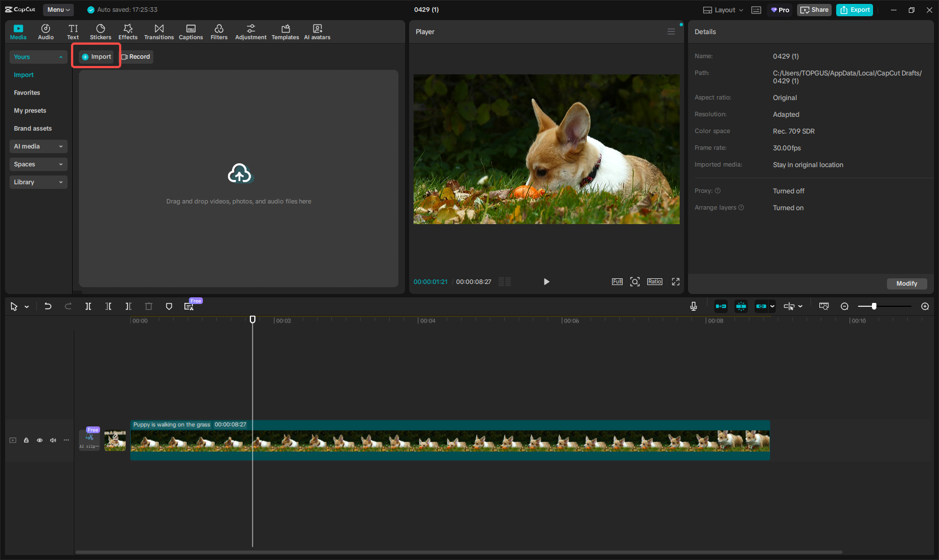This screenshot has width=939, height=560.
Task: Click the Modify button in Details panel
Action: coord(907,283)
